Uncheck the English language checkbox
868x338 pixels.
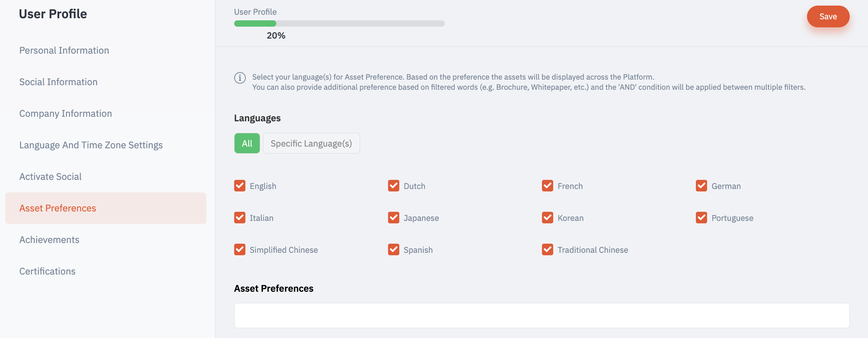(x=240, y=186)
